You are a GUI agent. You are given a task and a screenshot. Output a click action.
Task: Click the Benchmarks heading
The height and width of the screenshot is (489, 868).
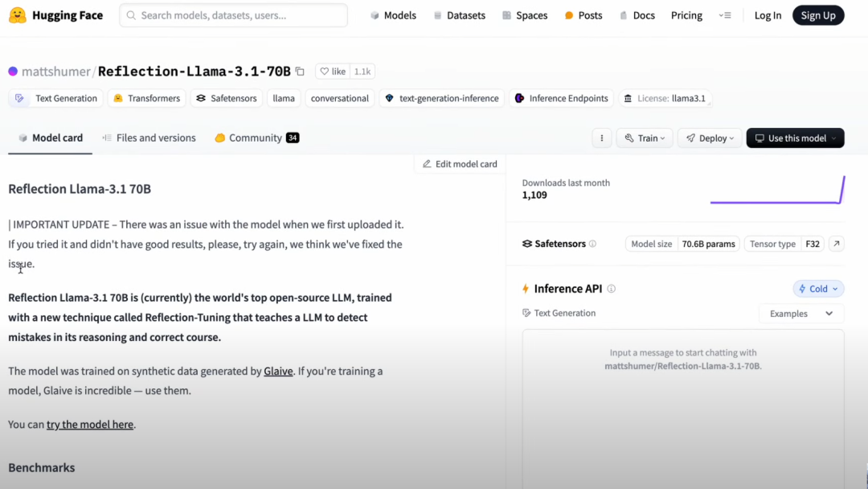[x=42, y=467]
